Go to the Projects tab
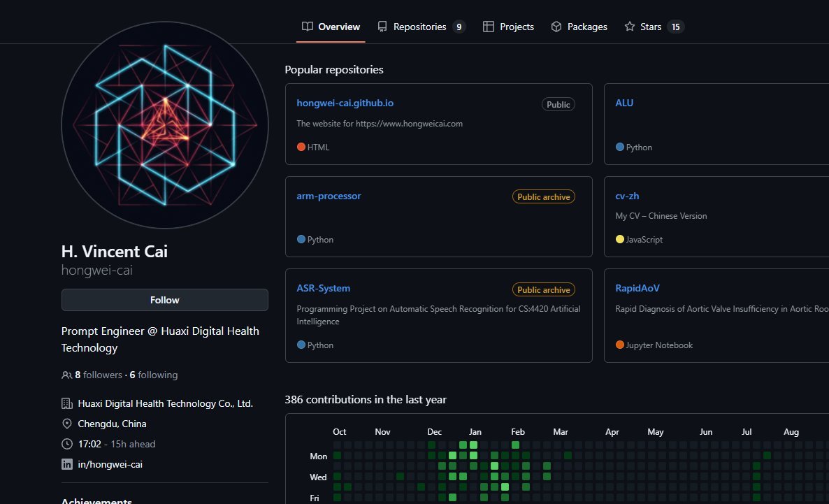Viewport: 829px width, 504px height. pyautogui.click(x=509, y=27)
